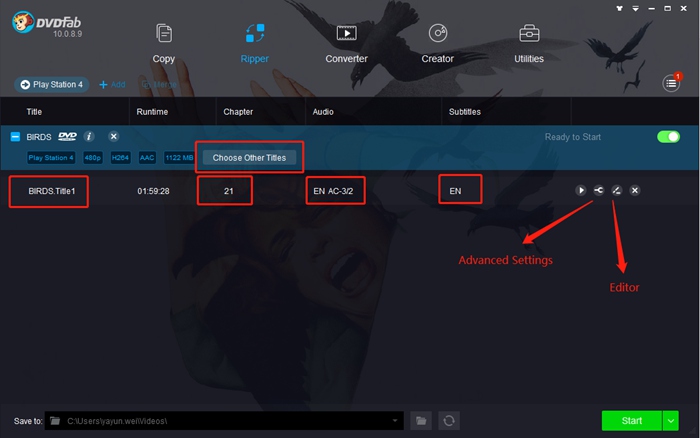
Task: Click the DVDFab logo
Action: pos(47,24)
